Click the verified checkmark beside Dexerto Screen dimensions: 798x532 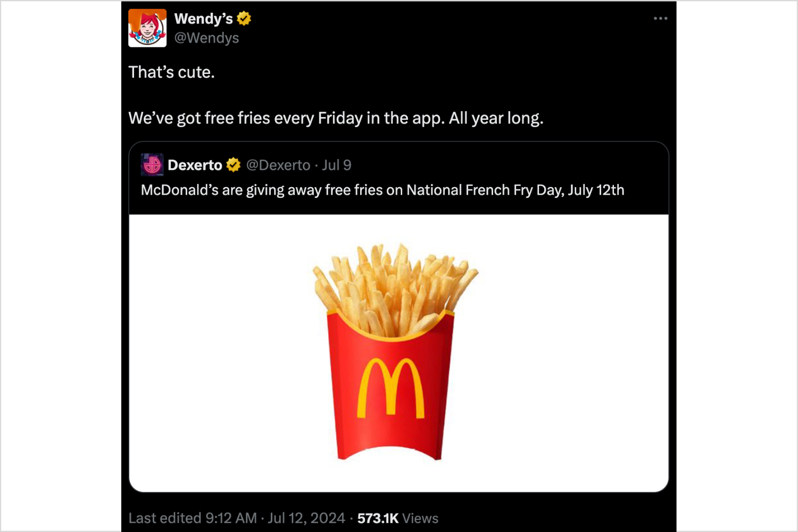pyautogui.click(x=232, y=164)
